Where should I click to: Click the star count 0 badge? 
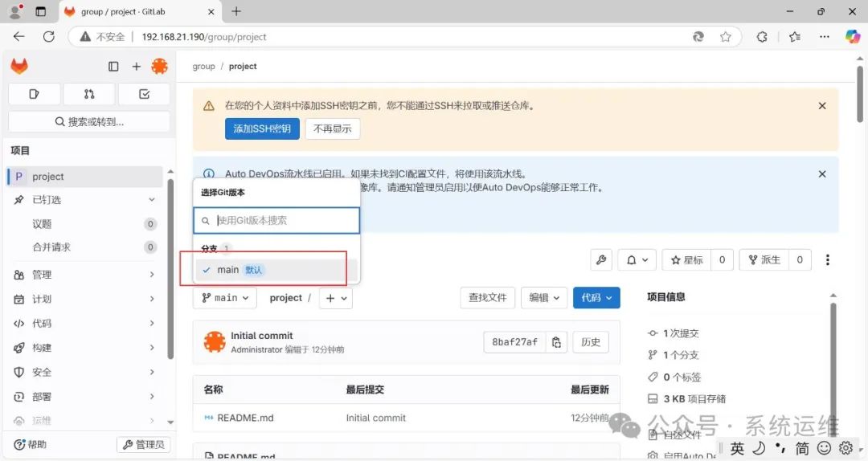coord(723,259)
